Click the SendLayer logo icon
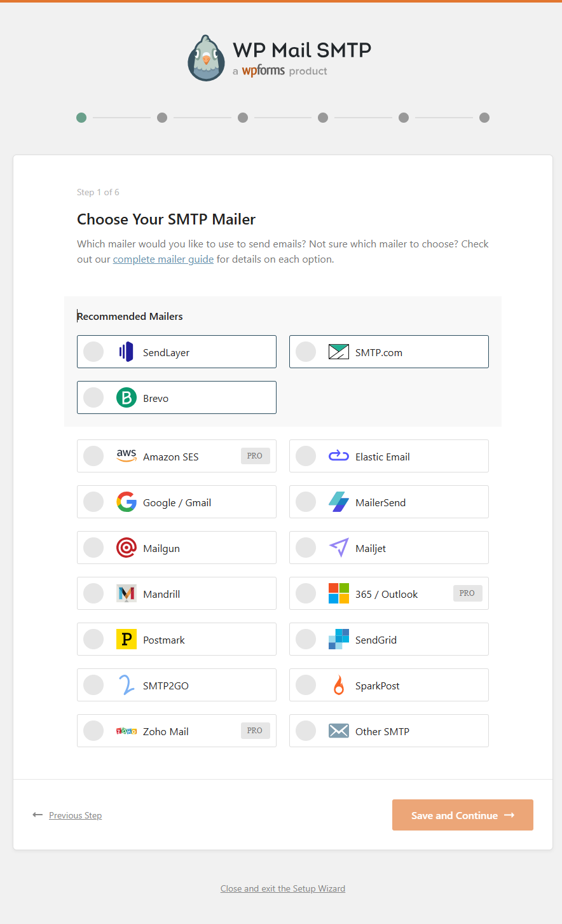The image size is (562, 924). click(x=126, y=352)
